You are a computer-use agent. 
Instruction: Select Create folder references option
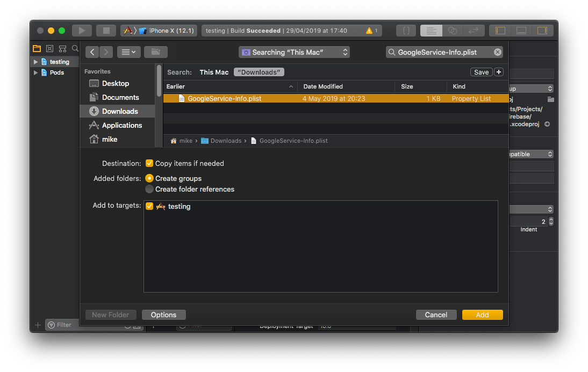tap(149, 189)
